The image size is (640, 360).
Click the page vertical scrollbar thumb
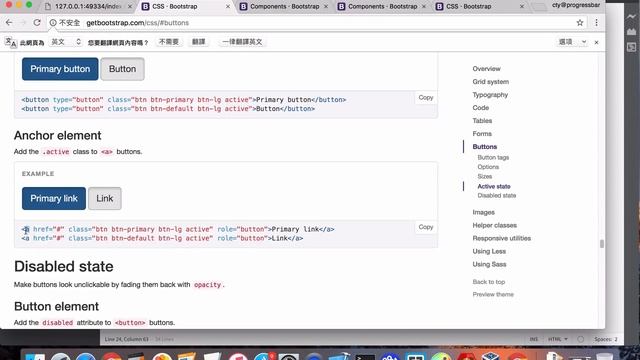(602, 244)
